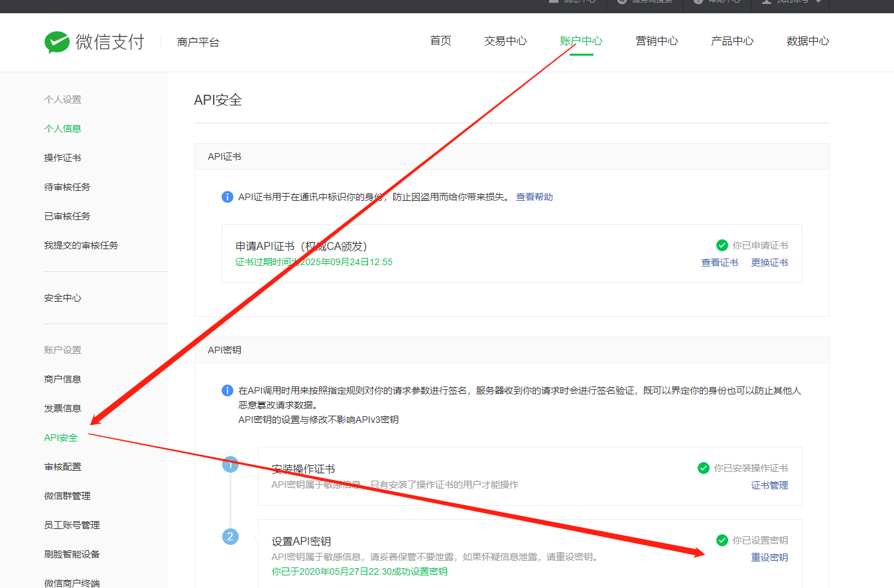
Task: Click the 重设密钥 link
Action: pyautogui.click(x=769, y=558)
